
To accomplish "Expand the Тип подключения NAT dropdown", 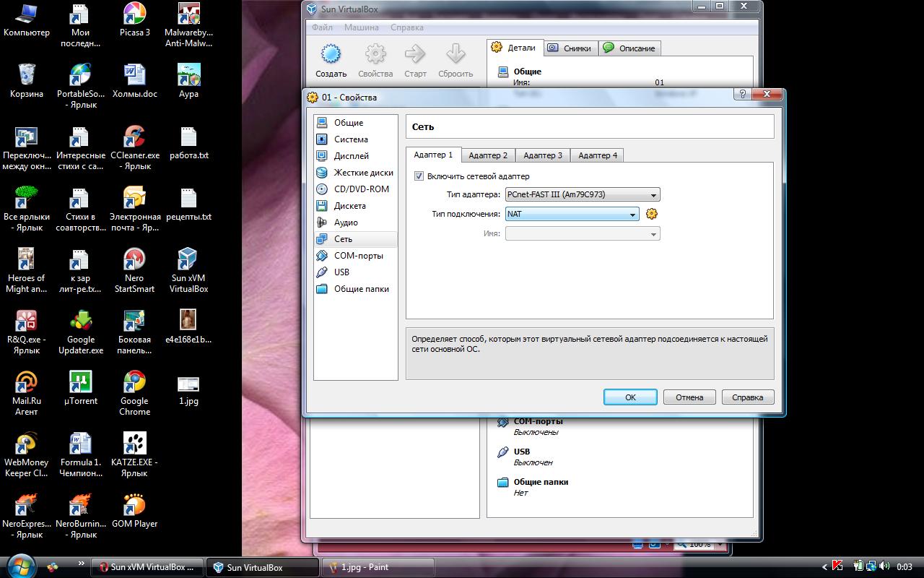I will [572, 214].
